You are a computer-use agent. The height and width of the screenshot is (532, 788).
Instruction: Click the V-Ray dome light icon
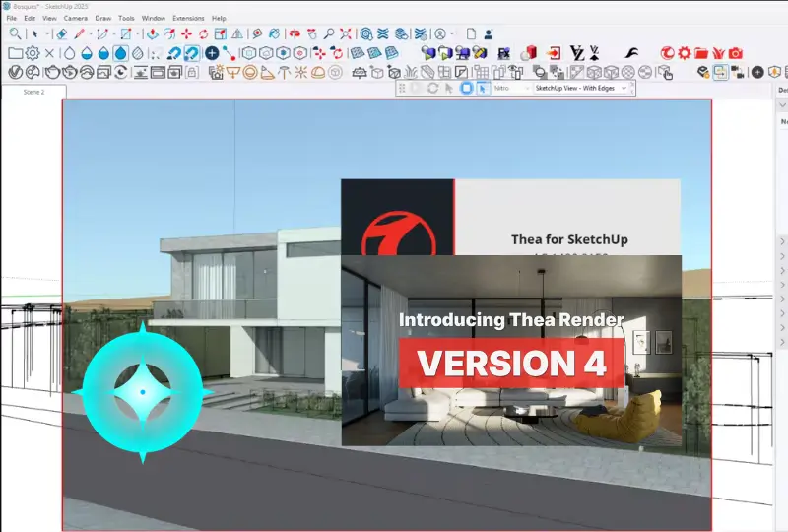318,72
